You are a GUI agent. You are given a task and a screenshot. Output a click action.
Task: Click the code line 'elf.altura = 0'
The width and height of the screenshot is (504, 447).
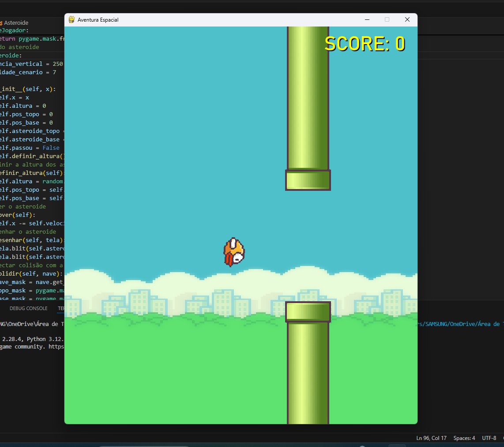pos(23,106)
